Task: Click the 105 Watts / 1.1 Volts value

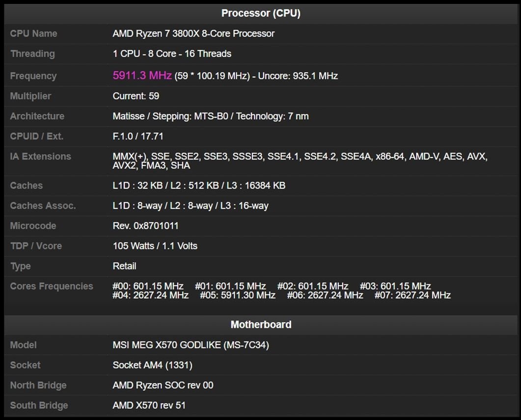Action: [155, 246]
